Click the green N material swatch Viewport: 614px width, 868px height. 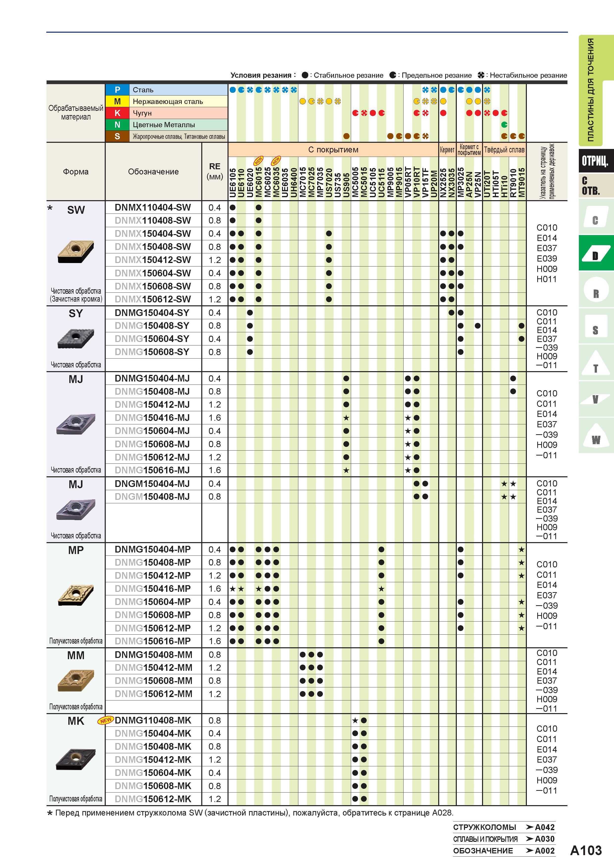(x=117, y=125)
